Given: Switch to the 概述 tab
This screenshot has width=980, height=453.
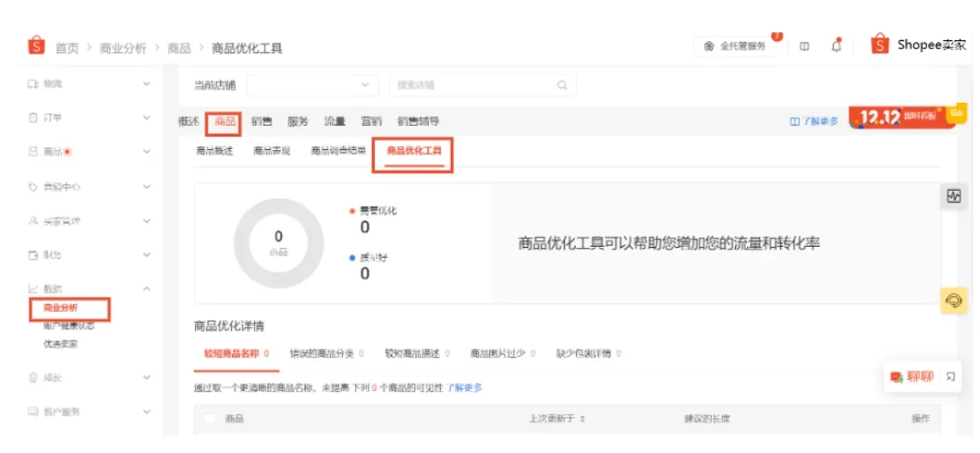Looking at the screenshot, I should (x=189, y=122).
